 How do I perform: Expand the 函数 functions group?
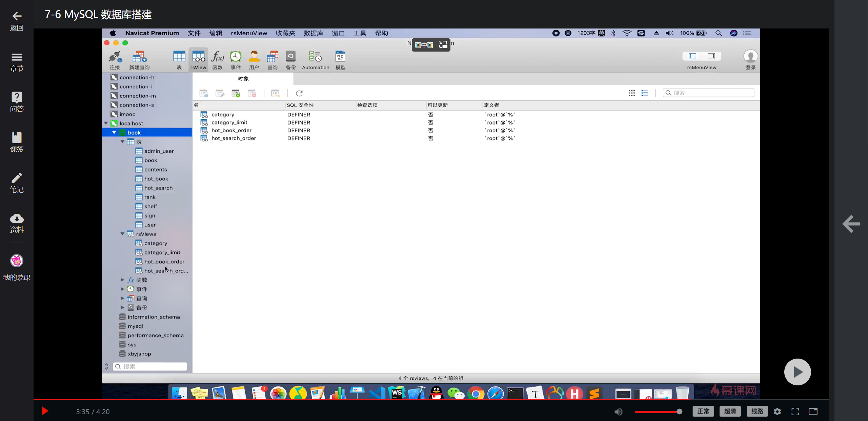122,280
